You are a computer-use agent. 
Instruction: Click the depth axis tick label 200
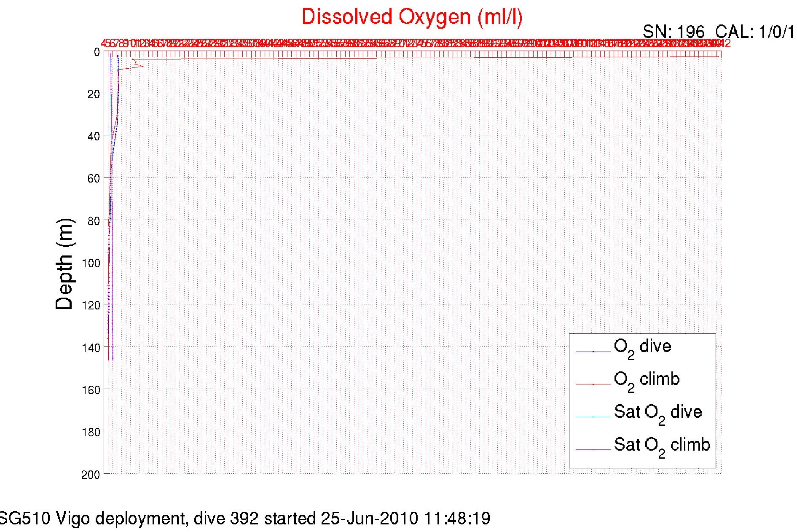[x=91, y=475]
